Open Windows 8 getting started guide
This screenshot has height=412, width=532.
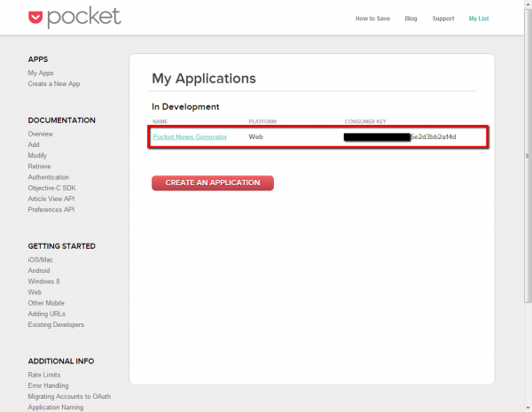(x=43, y=282)
